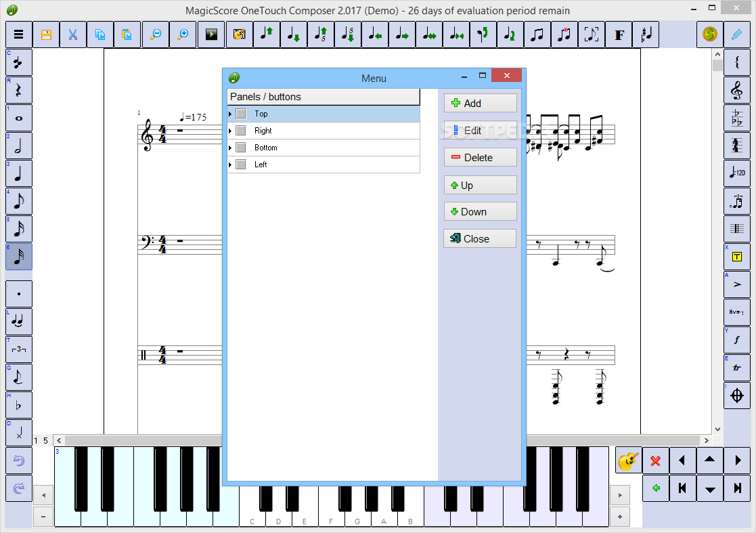This screenshot has width=756, height=533.
Task: Click the piano keyboard plus button
Action: [x=619, y=517]
